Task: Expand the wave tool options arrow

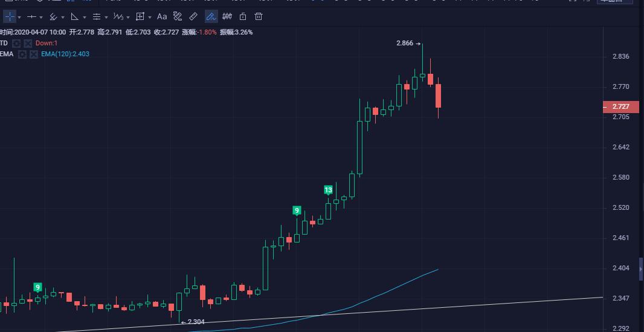Action: pos(127,18)
